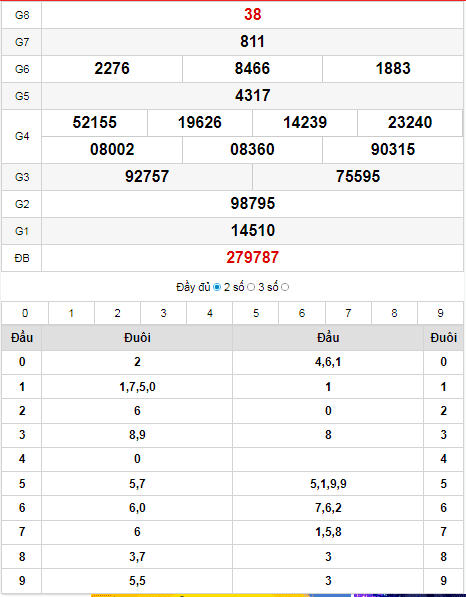The height and width of the screenshot is (597, 466).
Task: Click the G1 prize number 14510
Action: pyautogui.click(x=252, y=231)
